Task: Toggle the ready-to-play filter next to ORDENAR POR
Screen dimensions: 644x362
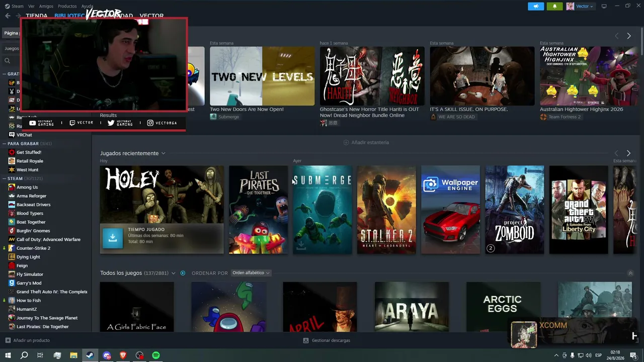Action: 183,273
